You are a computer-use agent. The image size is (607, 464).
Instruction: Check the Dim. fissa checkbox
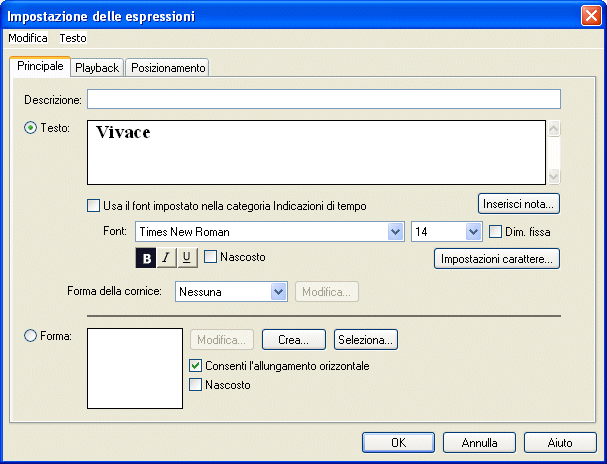pyautogui.click(x=497, y=232)
